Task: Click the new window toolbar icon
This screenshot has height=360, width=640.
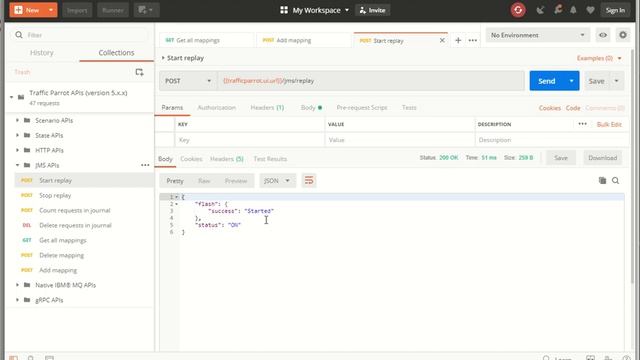Action: [x=146, y=10]
